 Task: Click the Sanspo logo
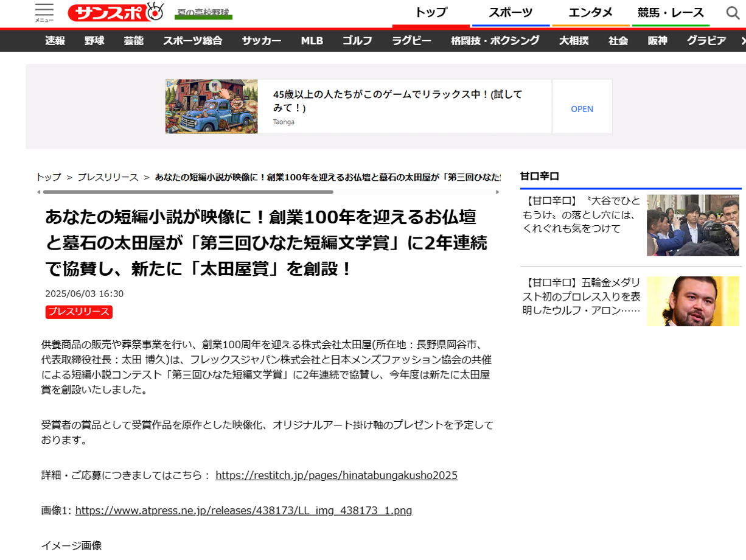tap(116, 12)
